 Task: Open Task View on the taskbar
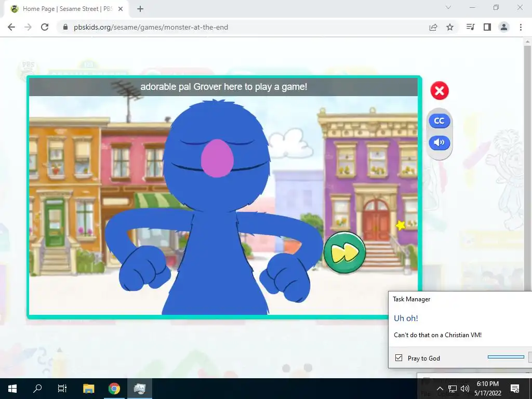click(62, 389)
